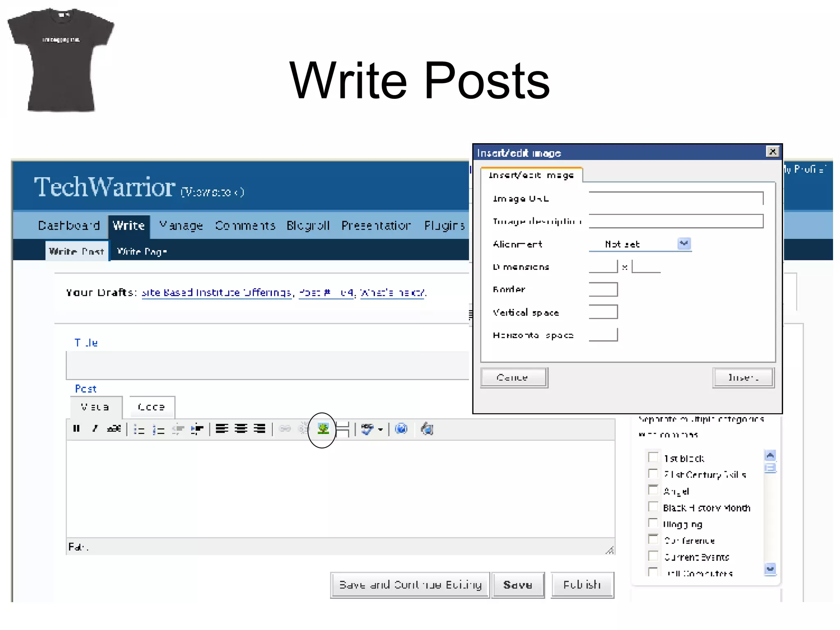The height and width of the screenshot is (630, 840).
Task: Check the Black History Month category
Action: (653, 507)
